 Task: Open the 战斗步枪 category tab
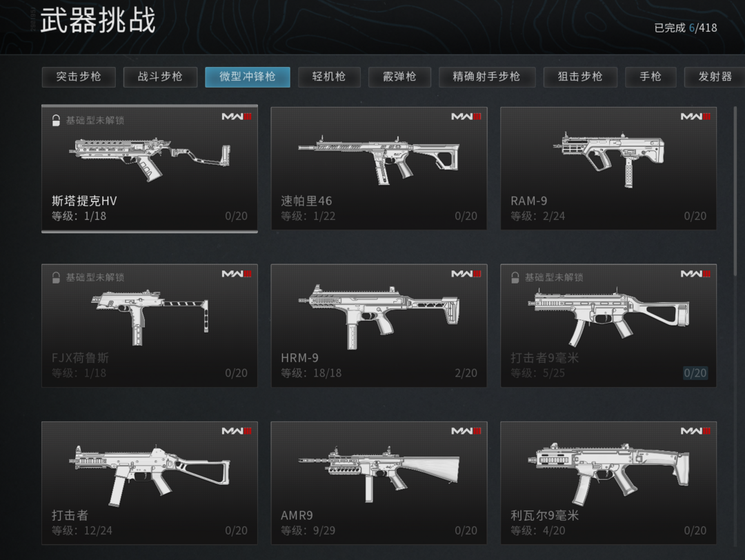[160, 77]
